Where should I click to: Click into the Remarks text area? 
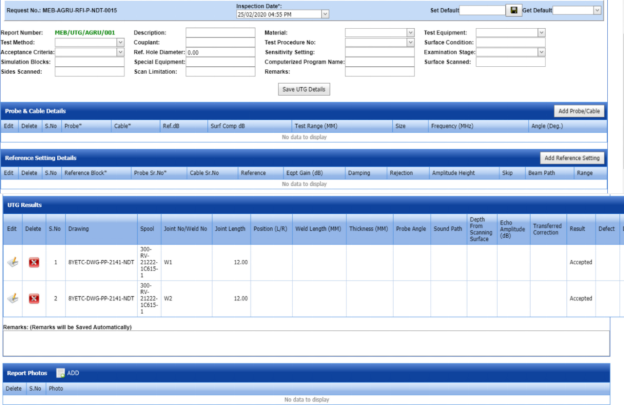[x=310, y=342]
